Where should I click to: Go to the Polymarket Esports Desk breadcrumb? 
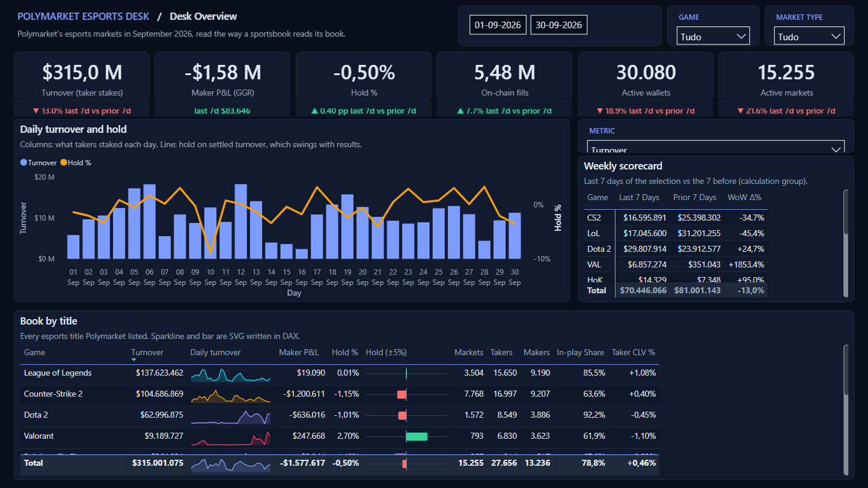pyautogui.click(x=84, y=16)
